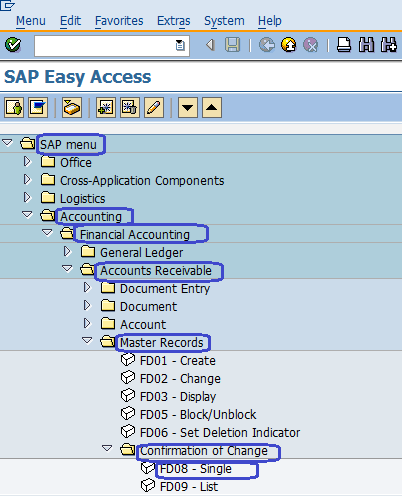Click the User Menu icon
The image size is (403, 496).
pyautogui.click(x=14, y=108)
